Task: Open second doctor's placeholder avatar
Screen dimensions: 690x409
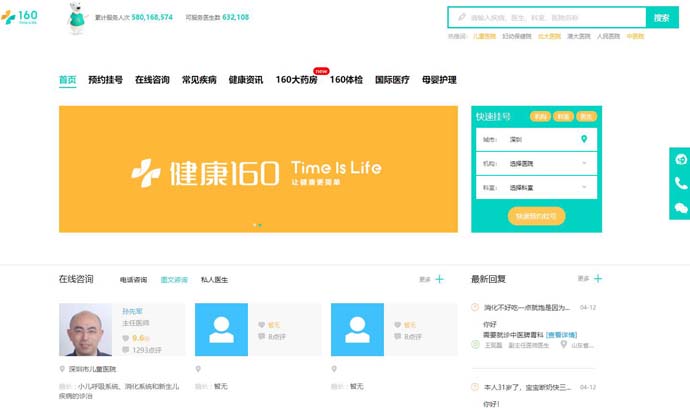Action: [221, 329]
